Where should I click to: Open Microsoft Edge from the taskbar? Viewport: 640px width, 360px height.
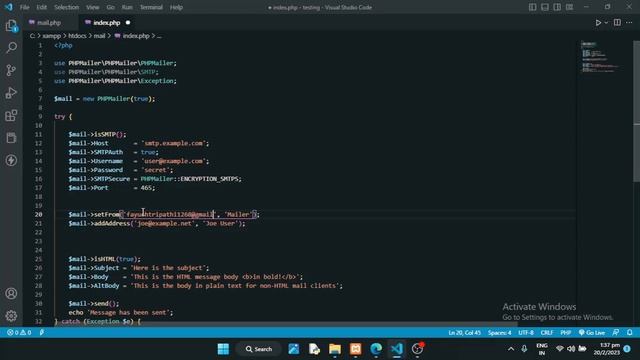click(x=376, y=349)
